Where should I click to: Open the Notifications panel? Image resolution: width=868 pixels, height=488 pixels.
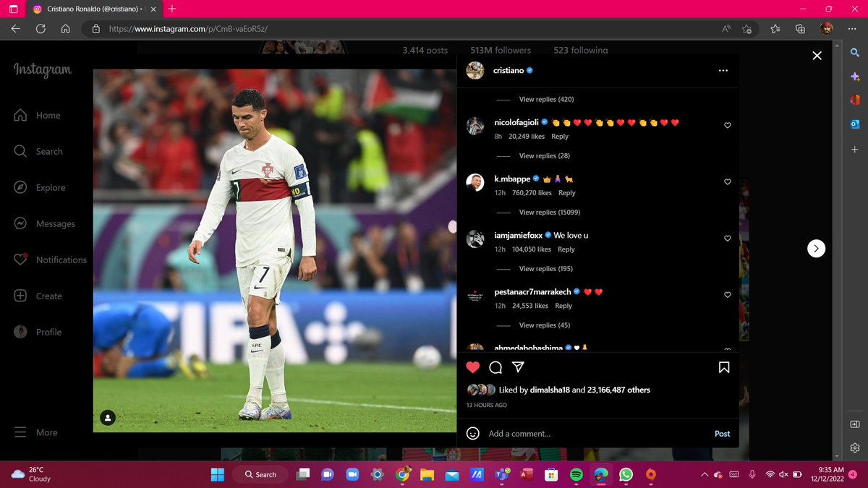[x=50, y=260]
